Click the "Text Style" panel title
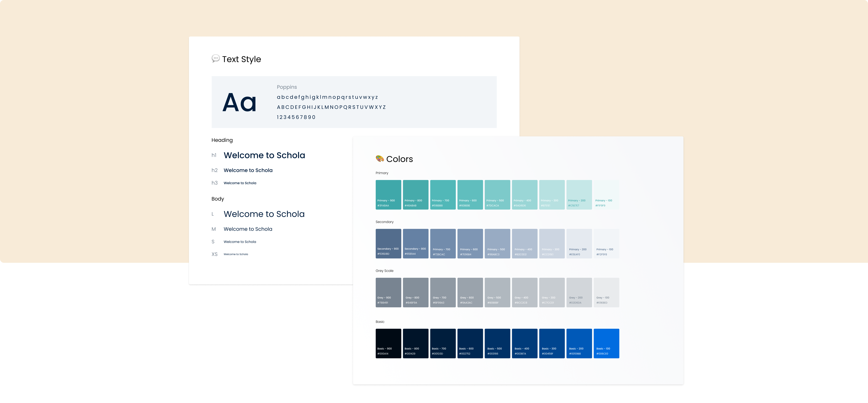Image resolution: width=868 pixels, height=403 pixels. 241,59
